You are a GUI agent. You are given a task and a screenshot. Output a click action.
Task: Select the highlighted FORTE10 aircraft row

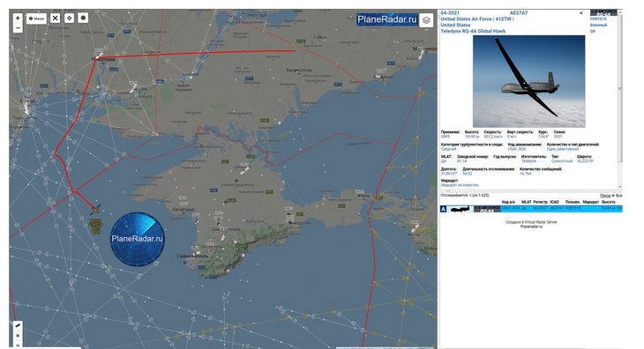coord(531,209)
